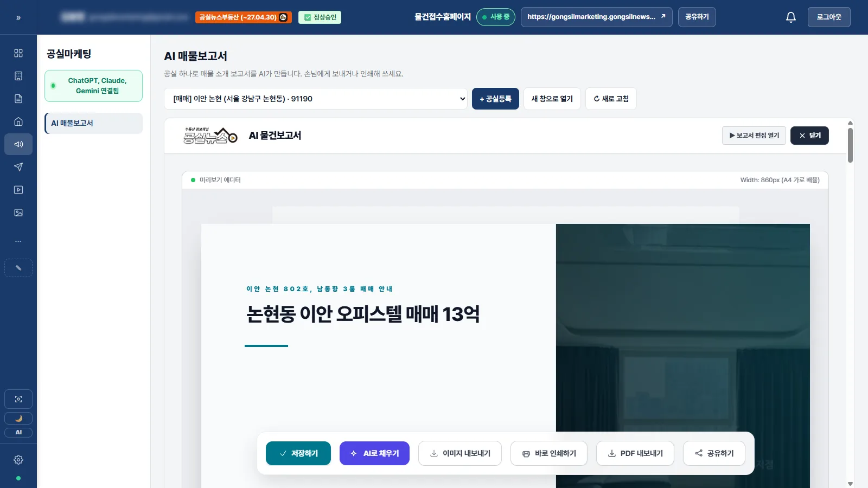This screenshot has height=488, width=868.
Task: Toggle dark mode moon button
Action: 18,418
